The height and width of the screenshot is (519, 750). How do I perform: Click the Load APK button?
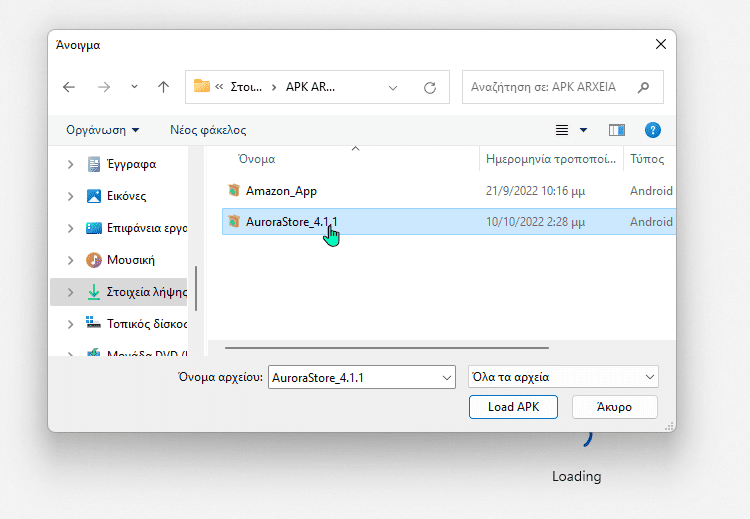click(513, 407)
